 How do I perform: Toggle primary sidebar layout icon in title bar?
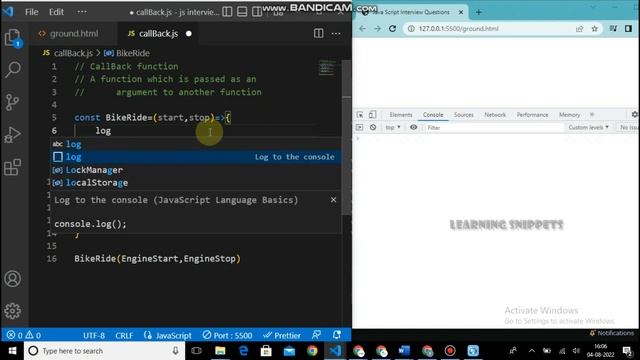(227, 12)
